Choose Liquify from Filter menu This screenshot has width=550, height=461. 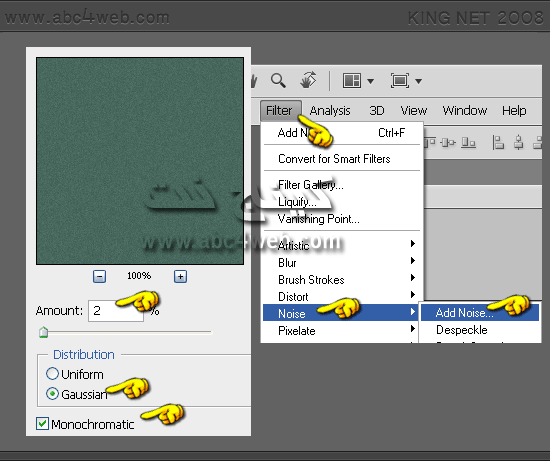(341, 202)
